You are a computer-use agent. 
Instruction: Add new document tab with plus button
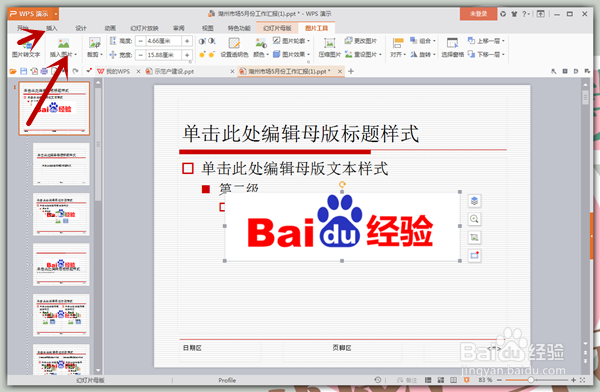click(x=351, y=71)
